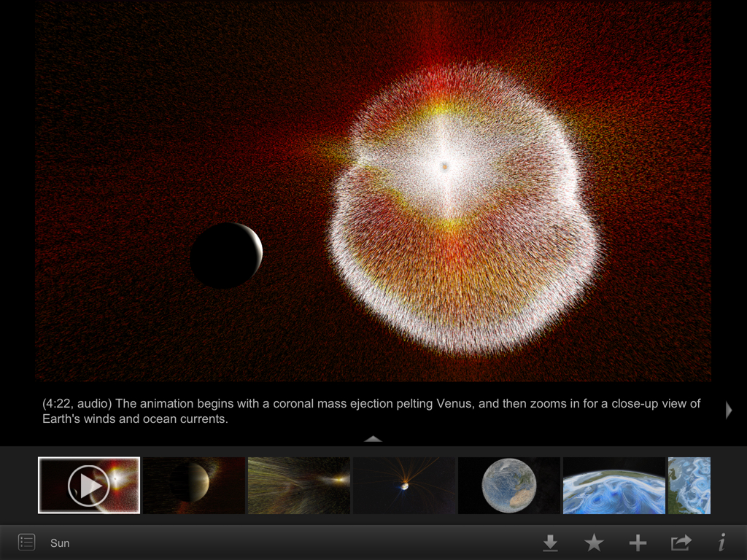
Task: Play the video in the first thumbnail
Action: (x=89, y=485)
